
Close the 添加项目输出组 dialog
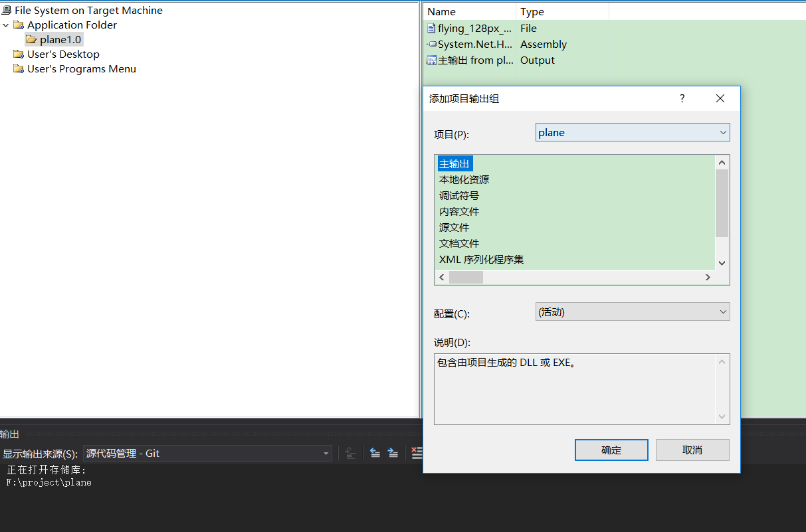720,98
